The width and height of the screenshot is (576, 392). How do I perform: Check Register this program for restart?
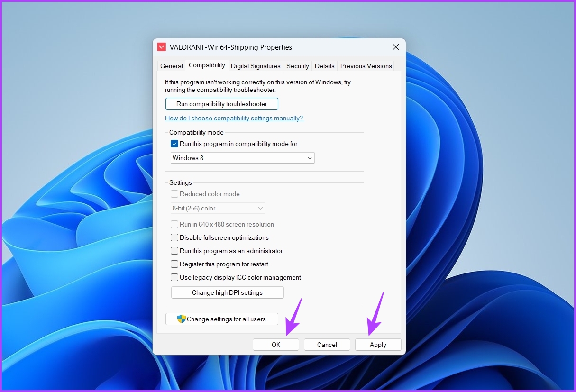click(x=174, y=264)
